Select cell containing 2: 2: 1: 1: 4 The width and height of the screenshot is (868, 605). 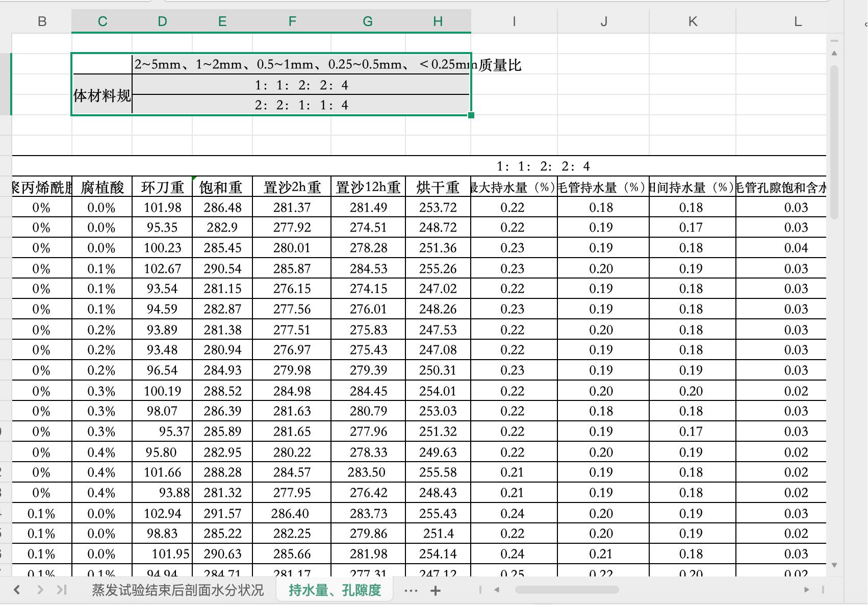[301, 105]
